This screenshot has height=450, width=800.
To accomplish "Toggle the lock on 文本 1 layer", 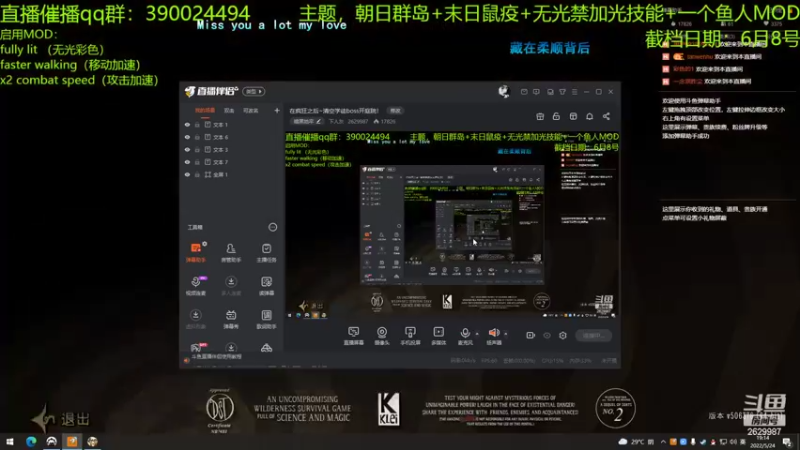I will click(x=197, y=124).
